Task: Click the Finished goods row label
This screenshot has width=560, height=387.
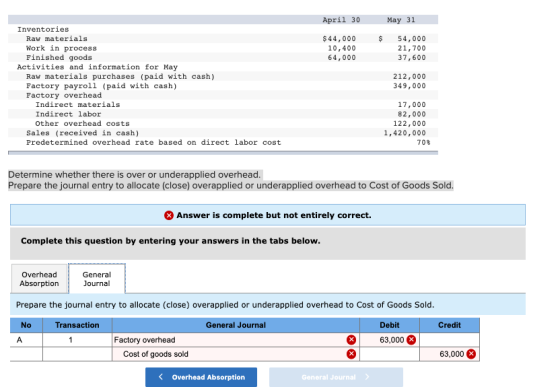Action: (x=59, y=57)
